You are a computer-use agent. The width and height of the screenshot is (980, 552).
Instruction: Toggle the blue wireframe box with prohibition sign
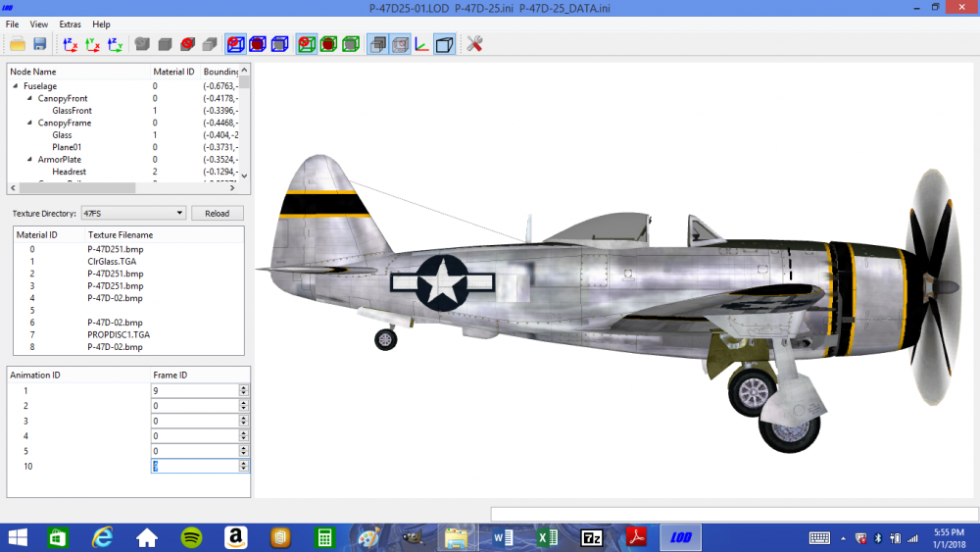click(x=235, y=44)
